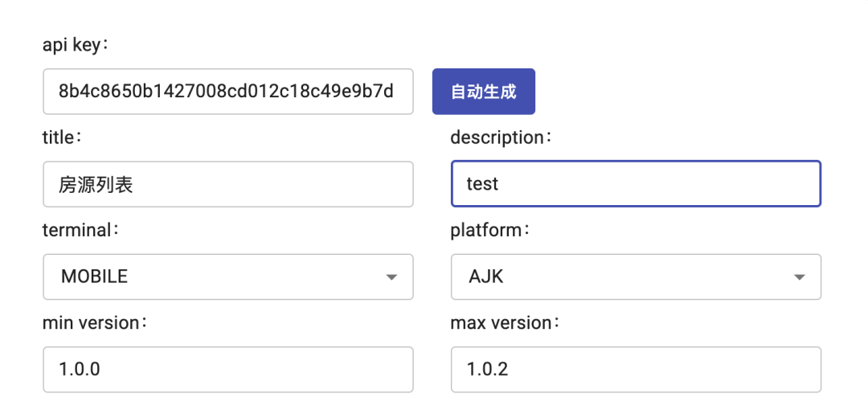The height and width of the screenshot is (402, 868).
Task: Click the "terminal:" label
Action: [x=81, y=230]
